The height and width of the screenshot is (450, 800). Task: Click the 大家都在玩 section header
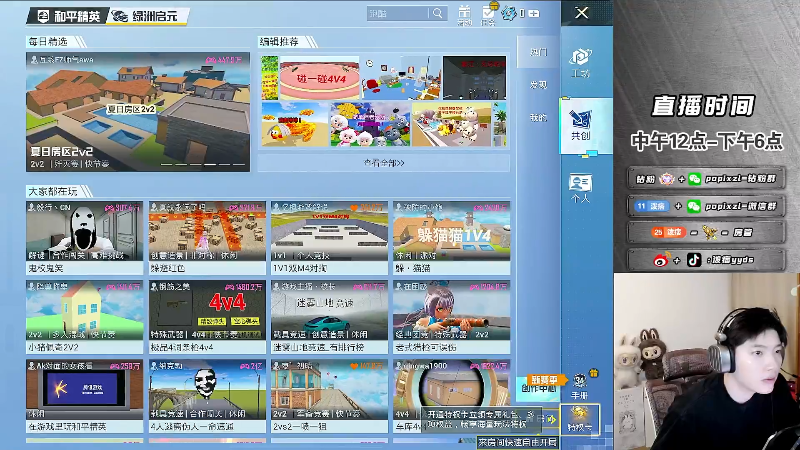click(x=53, y=192)
